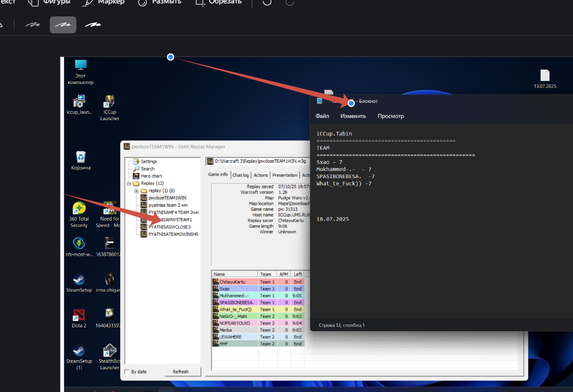Open the Фигуры shapes tool
The height and width of the screenshot is (392, 573).
(x=49, y=2)
